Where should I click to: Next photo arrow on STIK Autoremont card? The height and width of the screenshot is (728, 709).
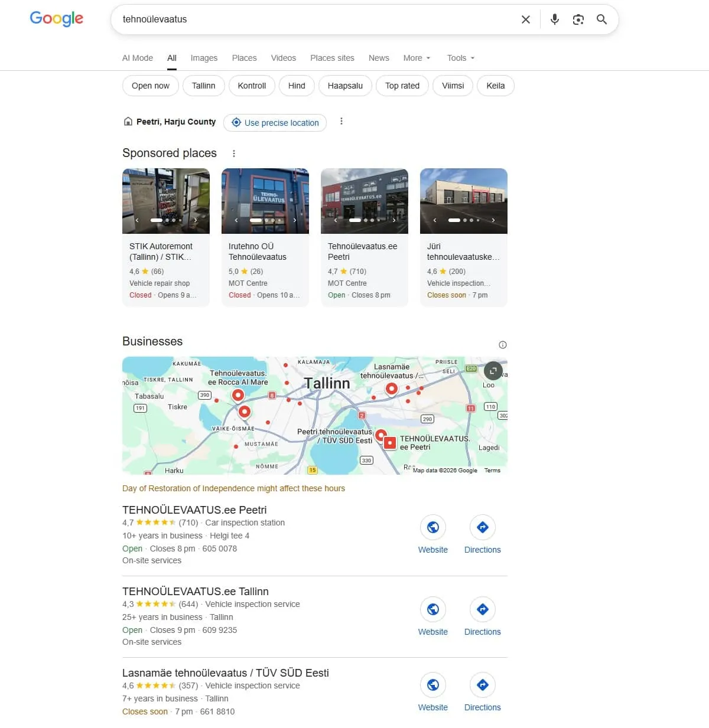196,220
